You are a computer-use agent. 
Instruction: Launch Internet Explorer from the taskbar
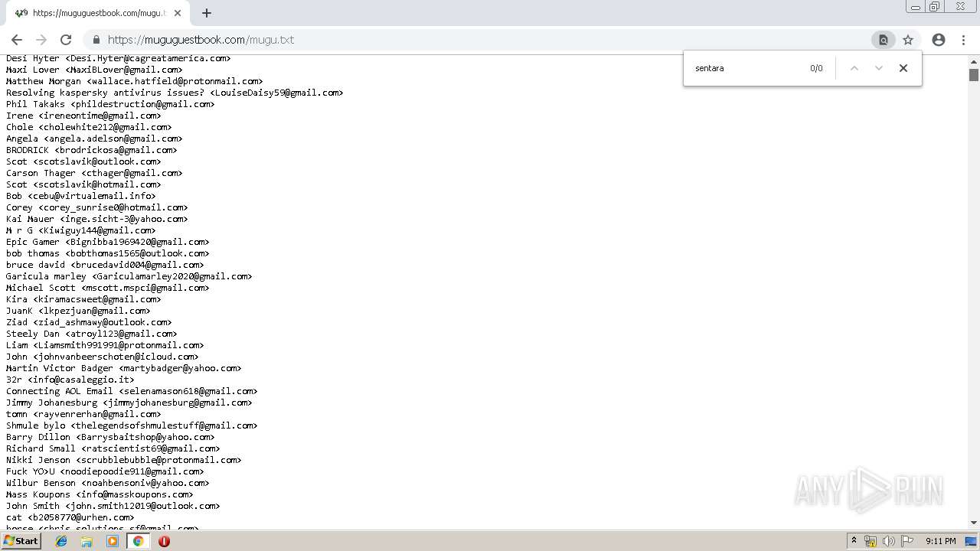coord(61,541)
